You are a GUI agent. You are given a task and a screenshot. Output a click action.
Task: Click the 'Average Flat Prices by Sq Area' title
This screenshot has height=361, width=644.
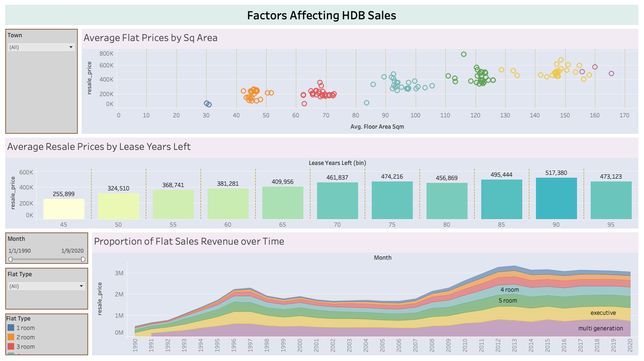click(151, 38)
